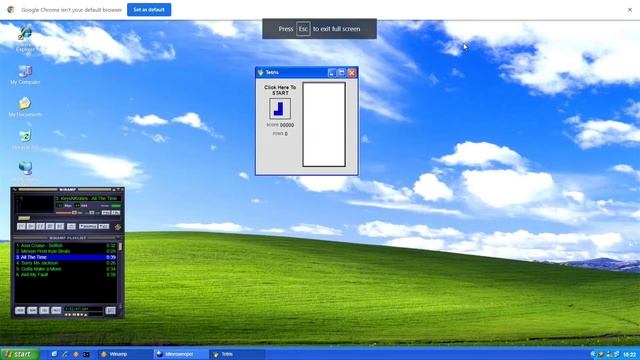Toggle Winamp equalizer (EQ) button
Screen dimensions: 640x360
pyautogui.click(x=106, y=213)
